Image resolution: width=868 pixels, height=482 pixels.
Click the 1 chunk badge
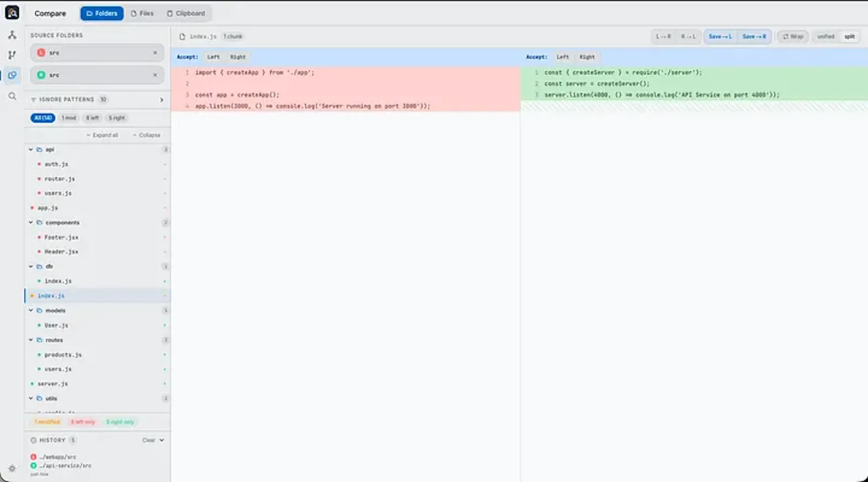[x=233, y=36]
